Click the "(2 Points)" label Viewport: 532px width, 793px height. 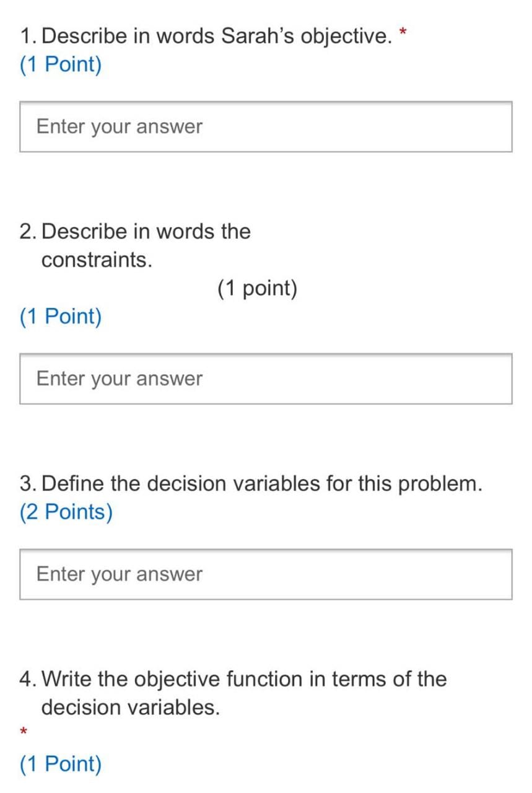coord(66,512)
